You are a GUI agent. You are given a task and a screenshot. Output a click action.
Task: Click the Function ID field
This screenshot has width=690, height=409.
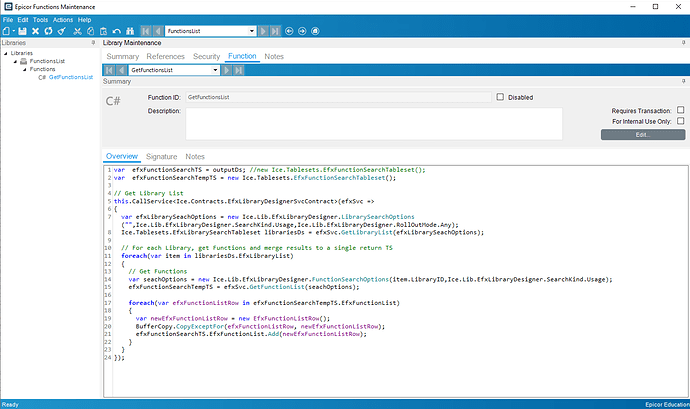(338, 97)
